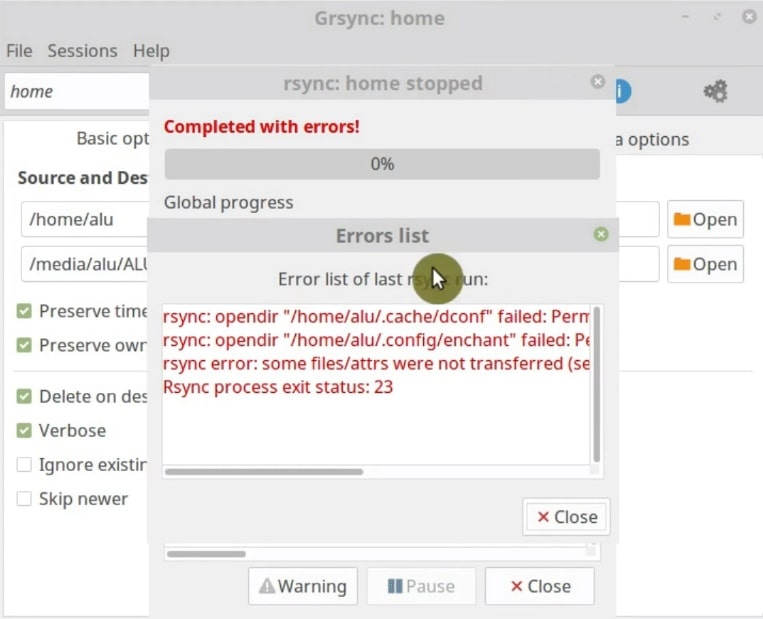Click the Pause button
Viewport: 763px width, 619px height.
click(421, 586)
